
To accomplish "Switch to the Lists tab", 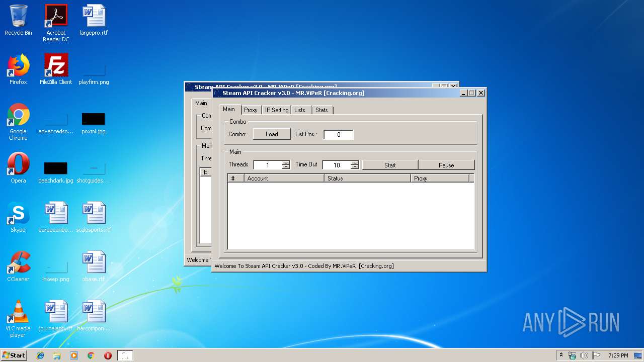I will [300, 110].
